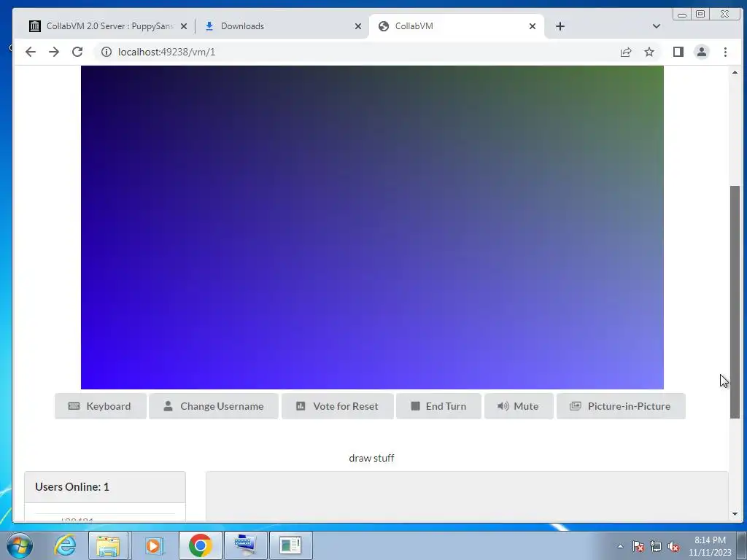
Task: Close the Chrome window
Action: [724, 15]
